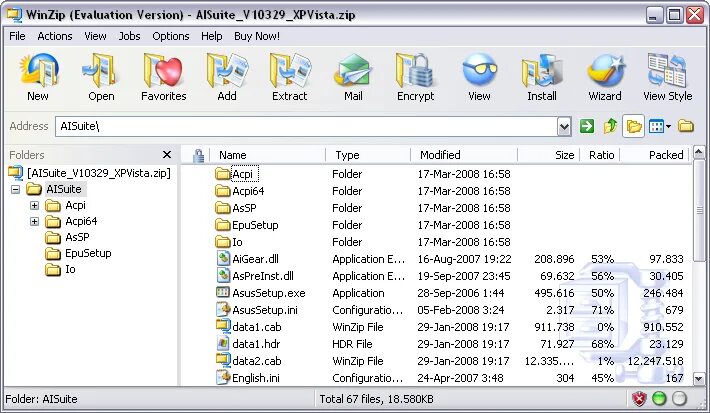The width and height of the screenshot is (710, 413).
Task: Select Io folder in Folders tree
Action: (70, 269)
